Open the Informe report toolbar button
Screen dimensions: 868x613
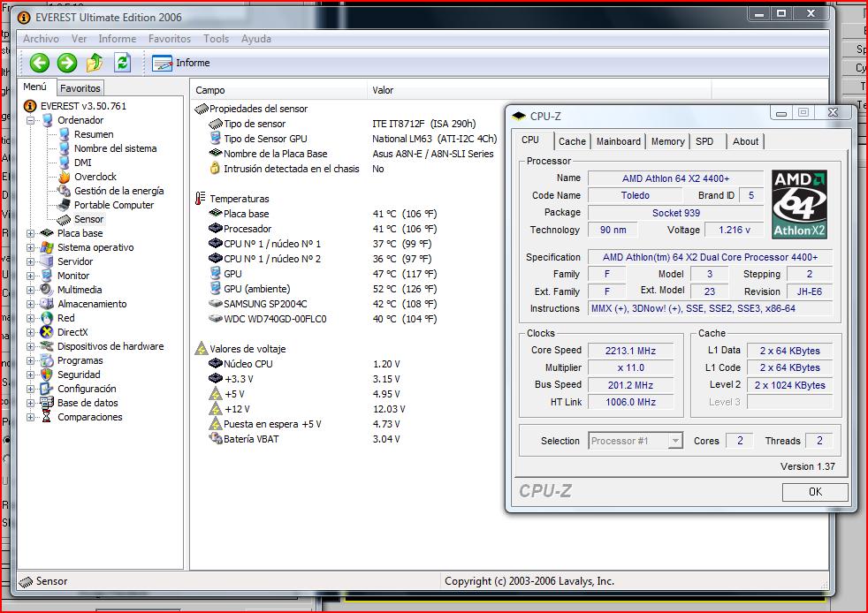(181, 63)
